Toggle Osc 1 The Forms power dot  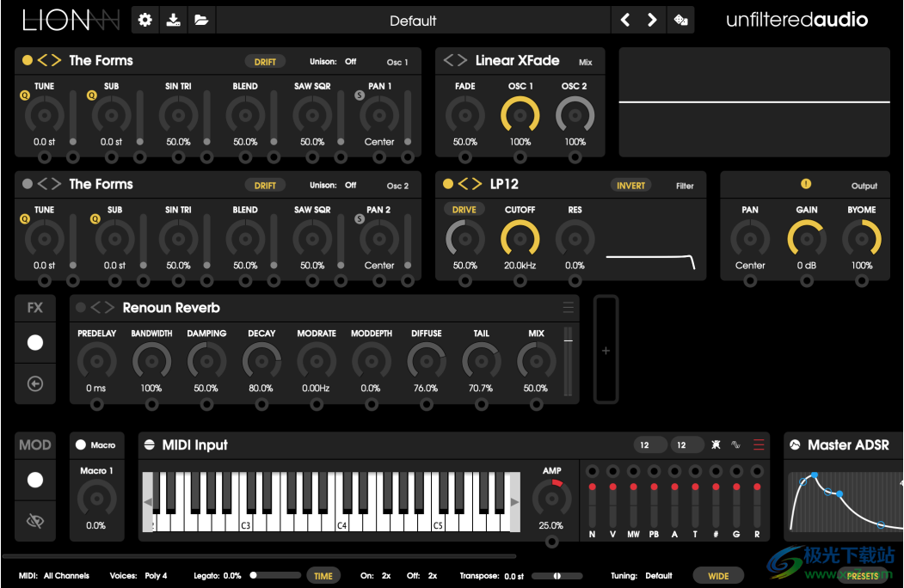click(x=28, y=60)
